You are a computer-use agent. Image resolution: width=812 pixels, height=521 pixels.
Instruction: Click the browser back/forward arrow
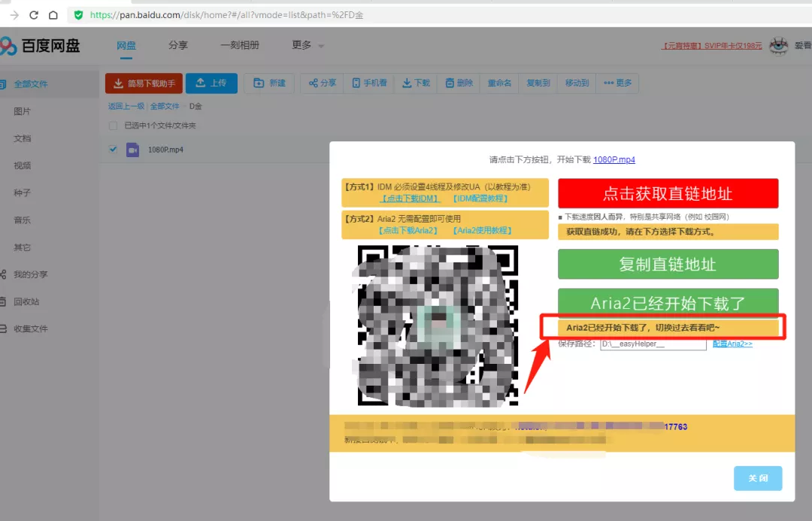pos(14,15)
